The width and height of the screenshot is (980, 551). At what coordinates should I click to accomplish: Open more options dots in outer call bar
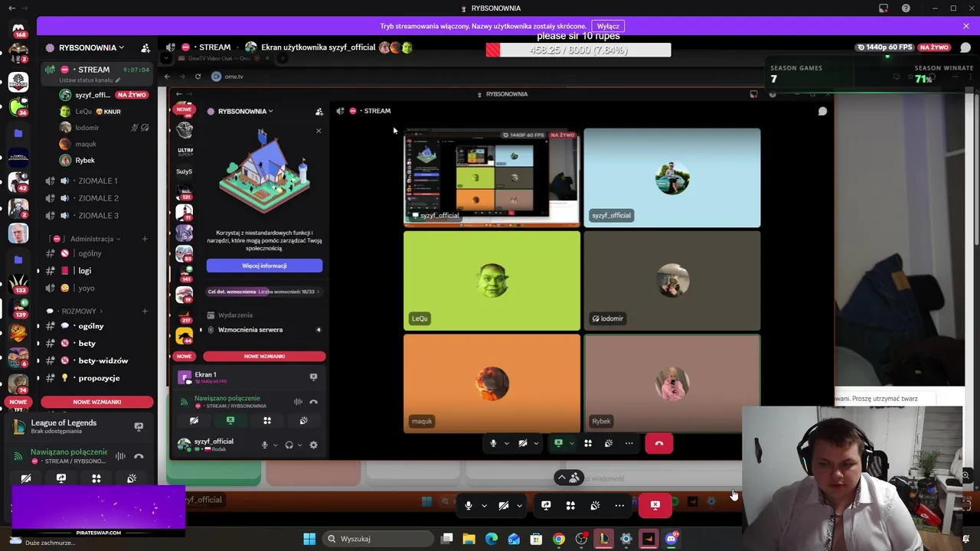pyautogui.click(x=619, y=505)
